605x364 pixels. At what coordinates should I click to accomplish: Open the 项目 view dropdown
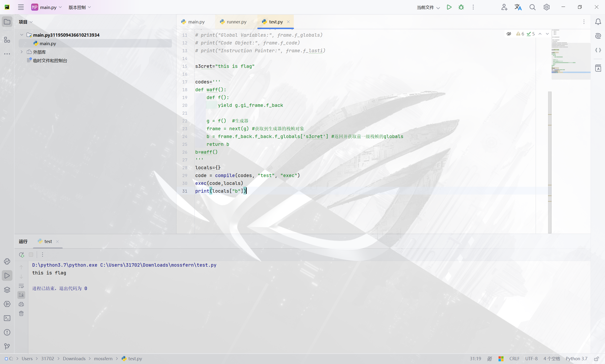point(26,22)
